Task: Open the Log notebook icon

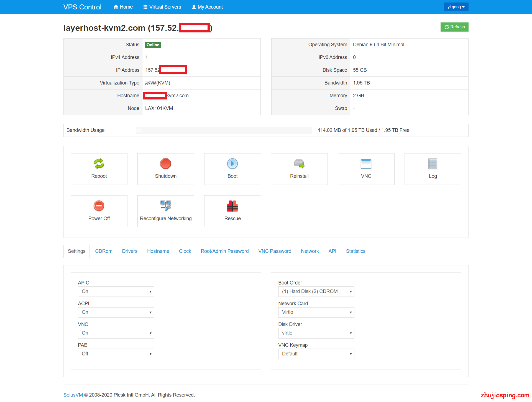Action: (433, 164)
